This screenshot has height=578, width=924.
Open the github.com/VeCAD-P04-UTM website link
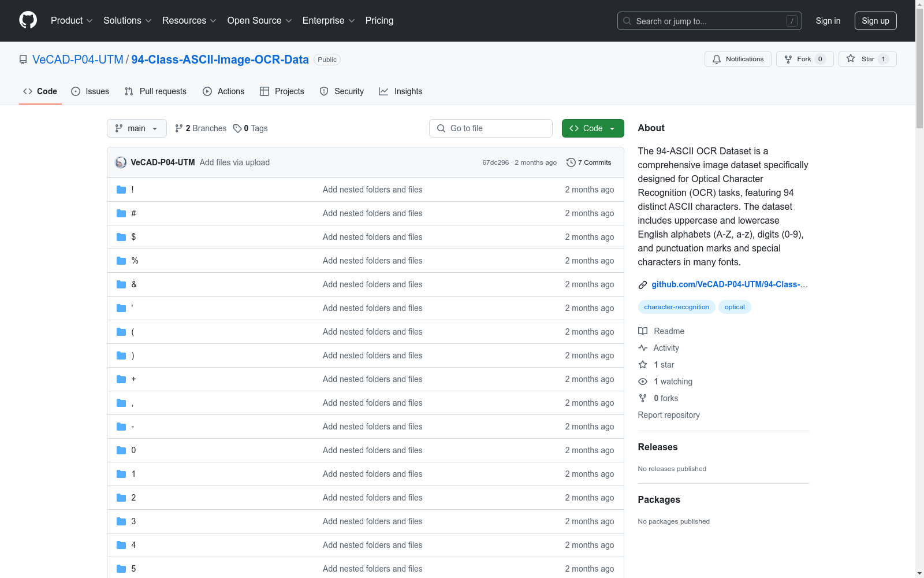pos(729,284)
